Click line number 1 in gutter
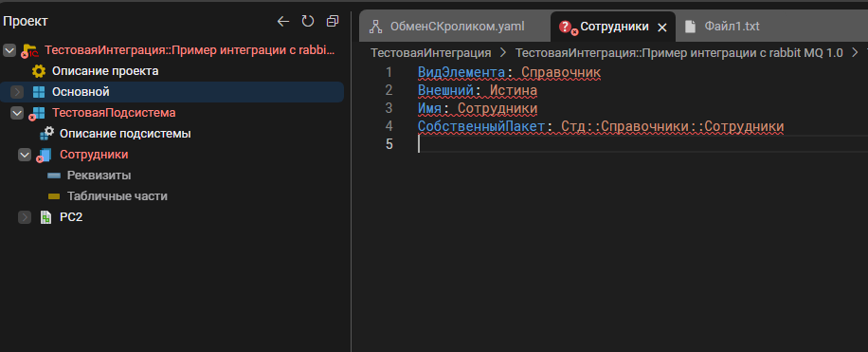The height and width of the screenshot is (352, 868). coord(389,73)
